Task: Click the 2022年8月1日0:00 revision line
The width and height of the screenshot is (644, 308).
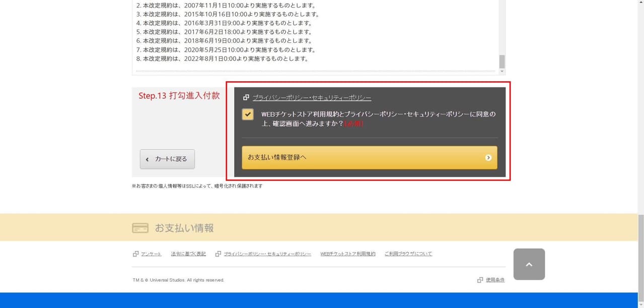Action: tap(223, 58)
